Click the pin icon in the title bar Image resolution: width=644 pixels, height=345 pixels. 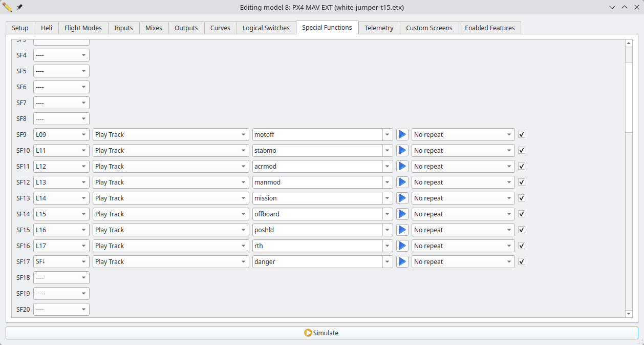(x=19, y=7)
